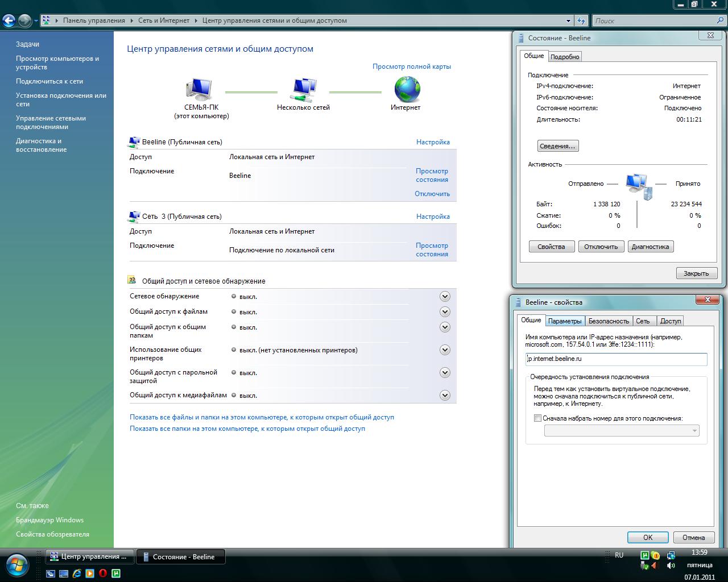Click the Beeline network icon in header
728x582 pixels.
pyautogui.click(x=134, y=142)
